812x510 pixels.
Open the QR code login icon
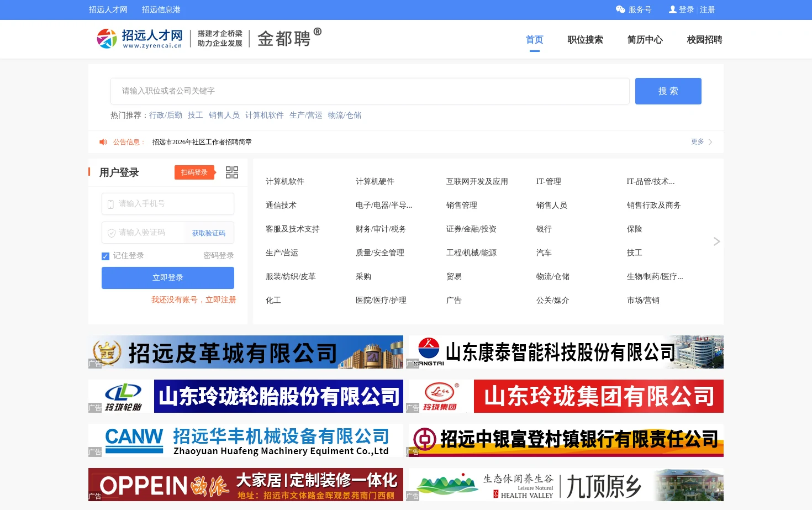click(232, 172)
